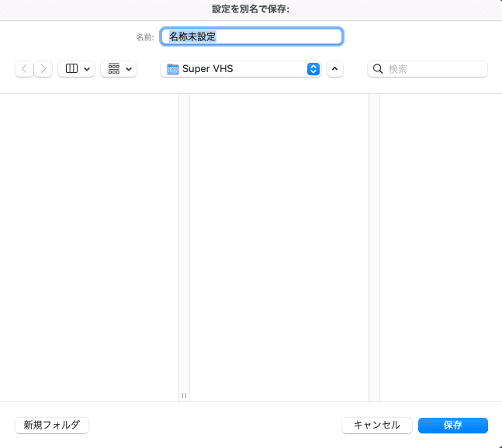Viewport: 502px width, 448px height.
Task: Open the column view options dropdown chevron
Action: tap(87, 69)
